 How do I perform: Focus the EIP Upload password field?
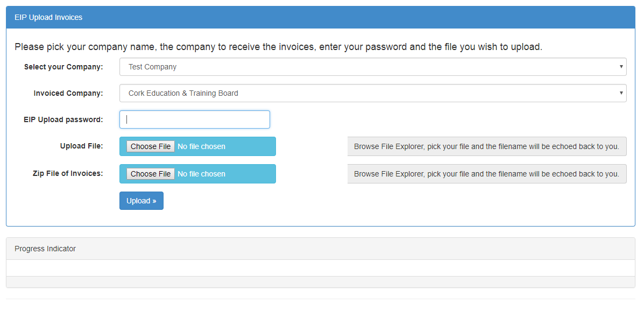(x=195, y=119)
